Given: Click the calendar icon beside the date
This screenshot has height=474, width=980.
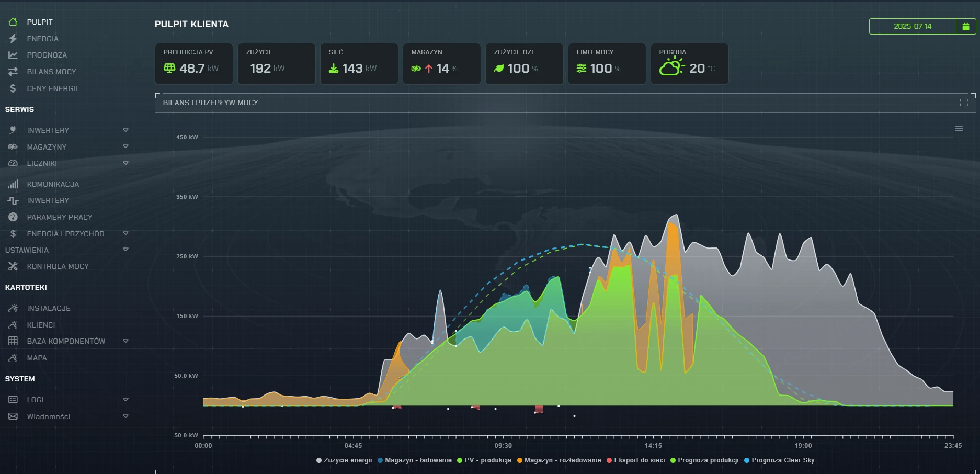Looking at the screenshot, I should pos(965,26).
